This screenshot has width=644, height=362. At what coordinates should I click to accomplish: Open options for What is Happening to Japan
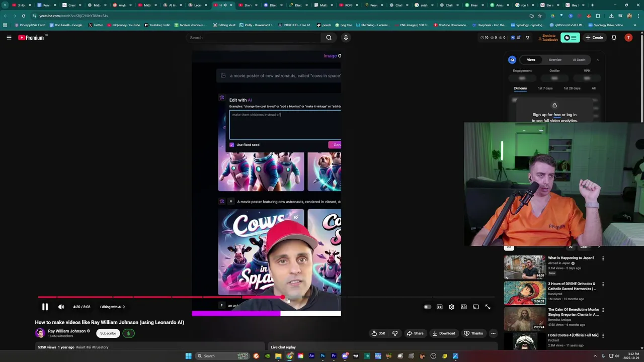(x=603, y=258)
